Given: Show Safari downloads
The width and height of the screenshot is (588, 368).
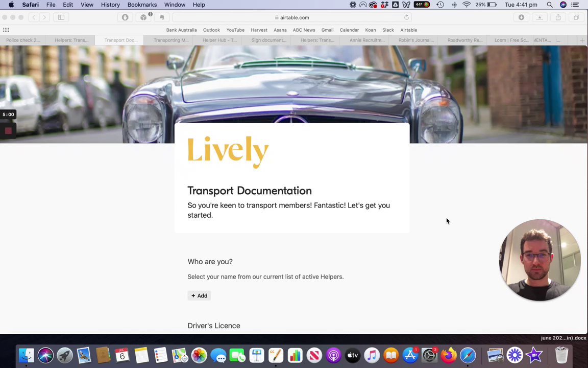Looking at the screenshot, I should pyautogui.click(x=521, y=17).
